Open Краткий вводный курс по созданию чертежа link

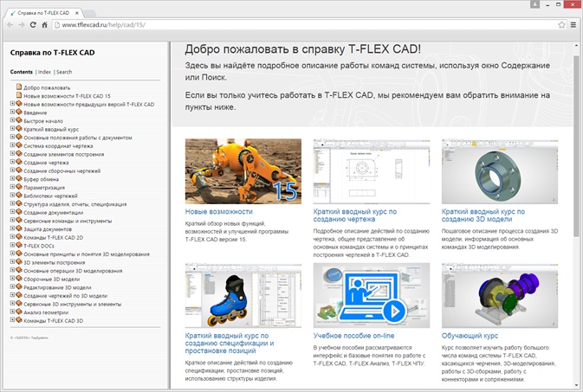354,215
